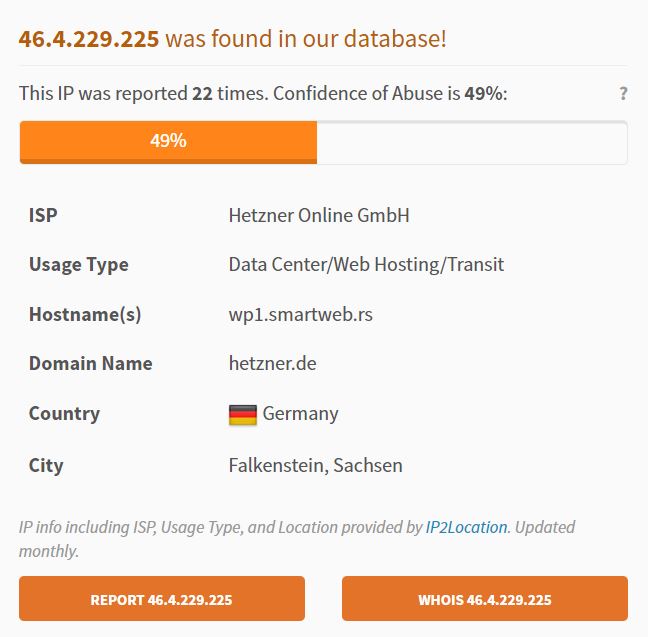The image size is (648, 637).
Task: Click the unfilled part of the abuse bar
Action: 472,142
